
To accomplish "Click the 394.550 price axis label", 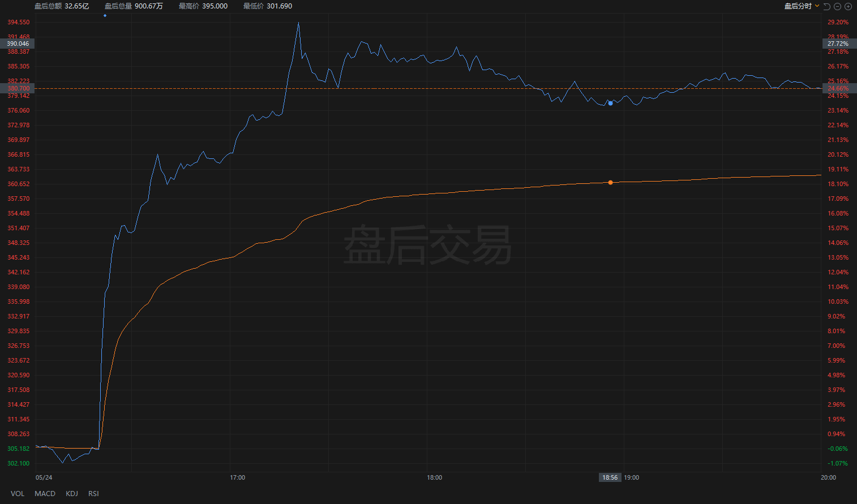I will [19, 22].
